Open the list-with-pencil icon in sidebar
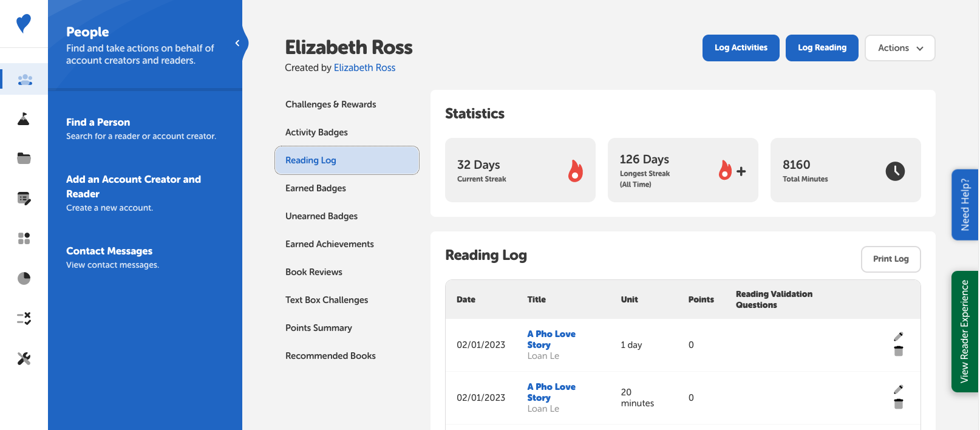 tap(24, 198)
